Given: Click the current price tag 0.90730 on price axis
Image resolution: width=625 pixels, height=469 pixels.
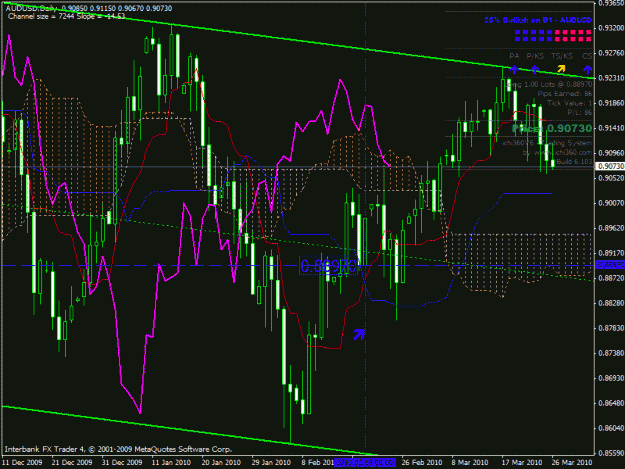Looking at the screenshot, I should (x=610, y=166).
